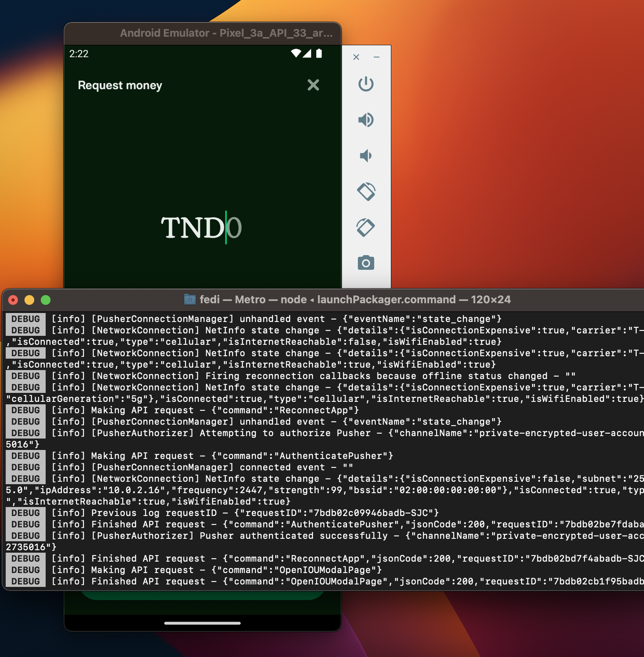The image size is (644, 657).
Task: Rotate emulator left with first rotate icon
Action: (x=366, y=191)
